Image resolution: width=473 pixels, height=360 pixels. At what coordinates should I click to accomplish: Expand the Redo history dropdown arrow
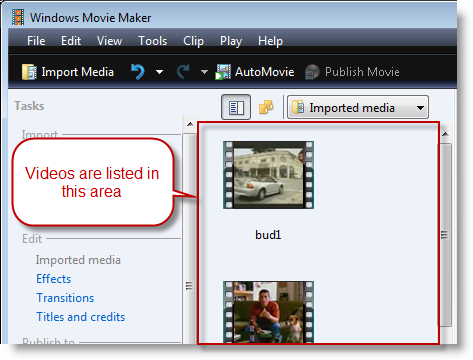(204, 72)
